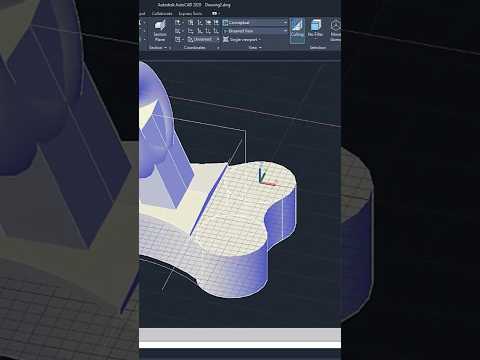
Task: Click the last top-row Coordinates icon
Action: 216,23
